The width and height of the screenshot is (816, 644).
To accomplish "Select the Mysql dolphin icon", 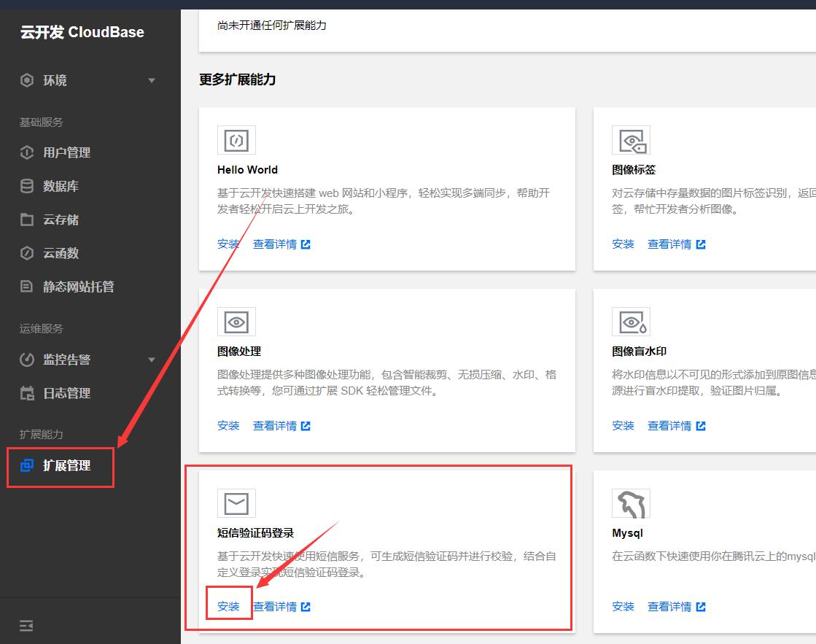I will pyautogui.click(x=631, y=503).
